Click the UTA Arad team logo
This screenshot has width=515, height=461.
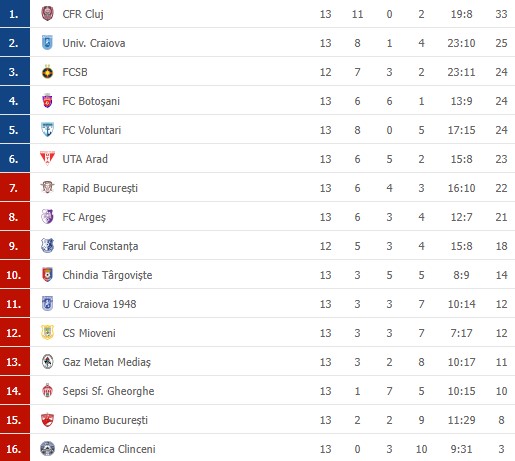click(x=47, y=159)
